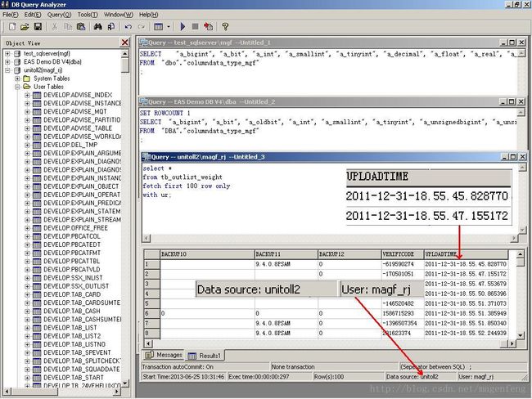
Task: Click table icon of DEVELOP.TAB_CASH
Action: pos(37,312)
